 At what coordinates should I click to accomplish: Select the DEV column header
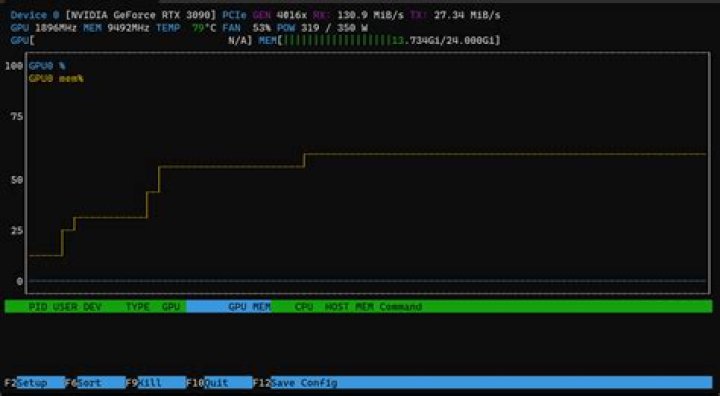coord(92,306)
